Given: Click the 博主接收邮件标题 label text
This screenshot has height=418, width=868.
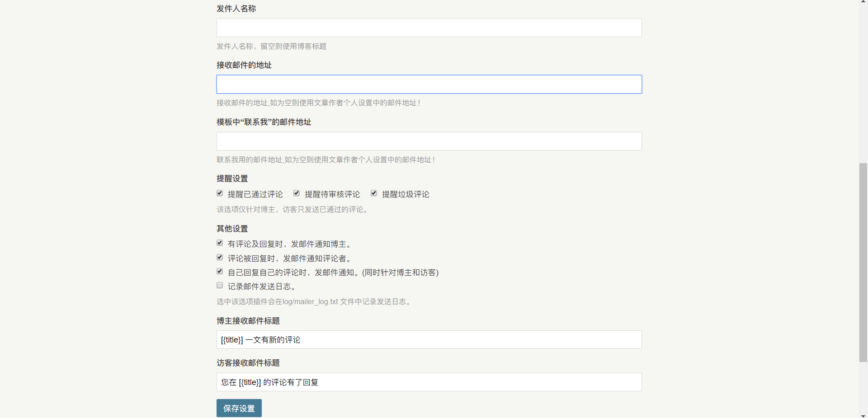Looking at the screenshot, I should [248, 321].
